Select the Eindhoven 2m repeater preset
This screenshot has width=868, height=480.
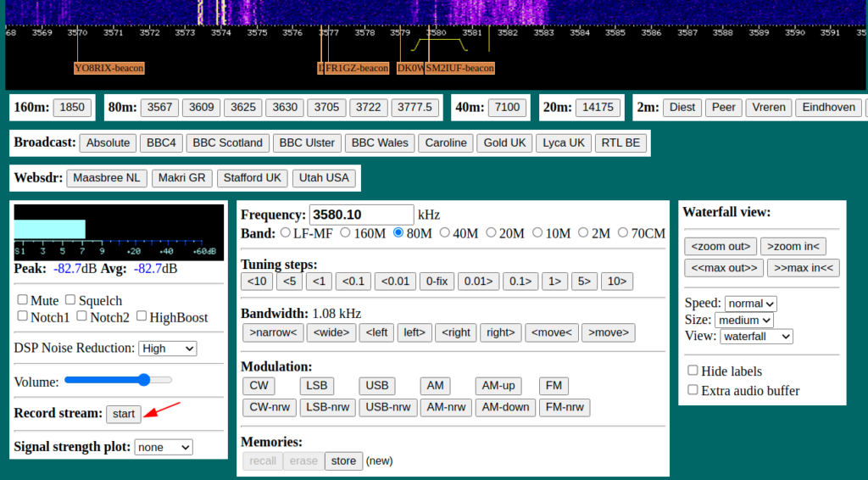[x=829, y=108]
